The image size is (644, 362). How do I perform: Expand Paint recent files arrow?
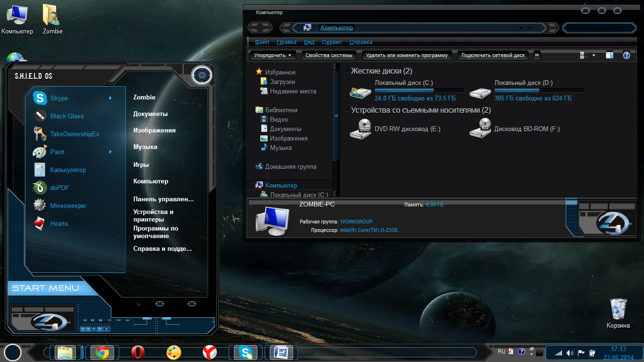(x=110, y=152)
